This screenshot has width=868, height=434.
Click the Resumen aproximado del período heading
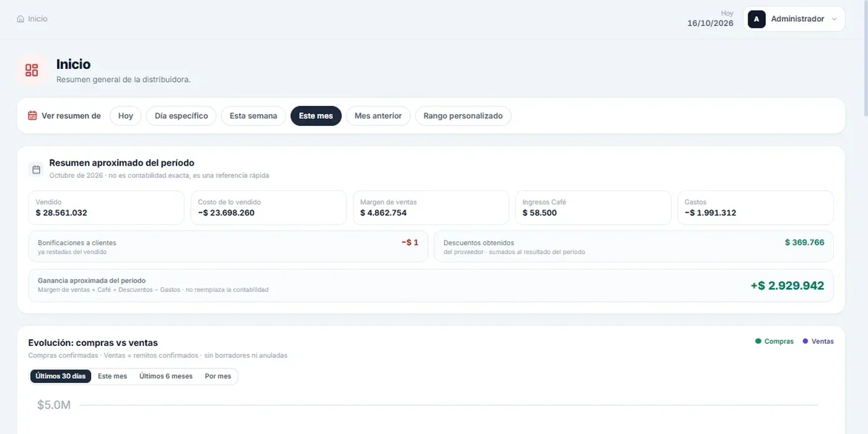point(122,163)
